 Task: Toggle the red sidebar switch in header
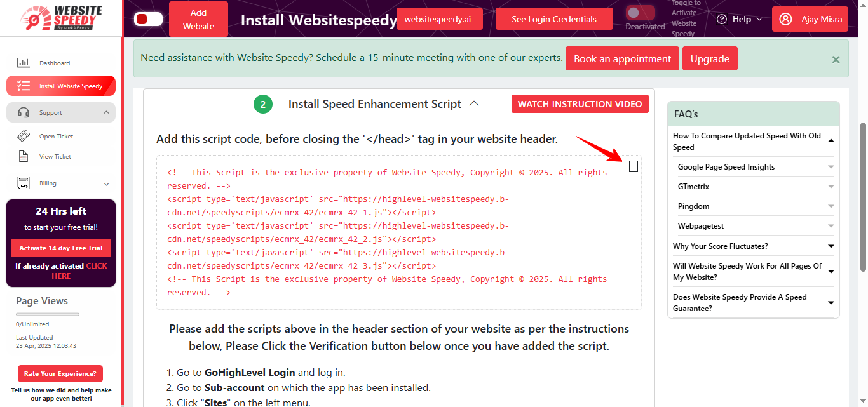pyautogui.click(x=148, y=19)
